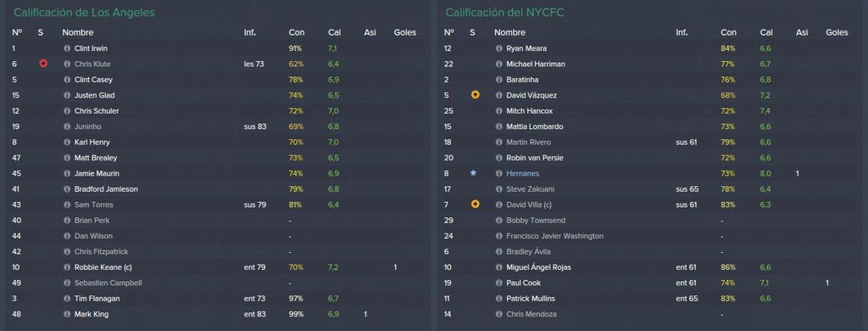This screenshot has width=868, height=331.
Task: Sort Los Angeles players by Nombre header
Action: click(77, 33)
